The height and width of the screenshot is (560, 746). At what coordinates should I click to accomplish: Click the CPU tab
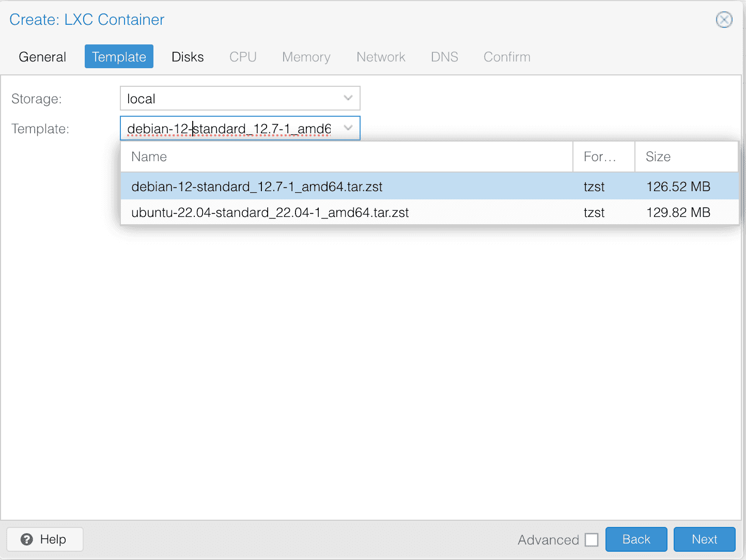pos(243,57)
